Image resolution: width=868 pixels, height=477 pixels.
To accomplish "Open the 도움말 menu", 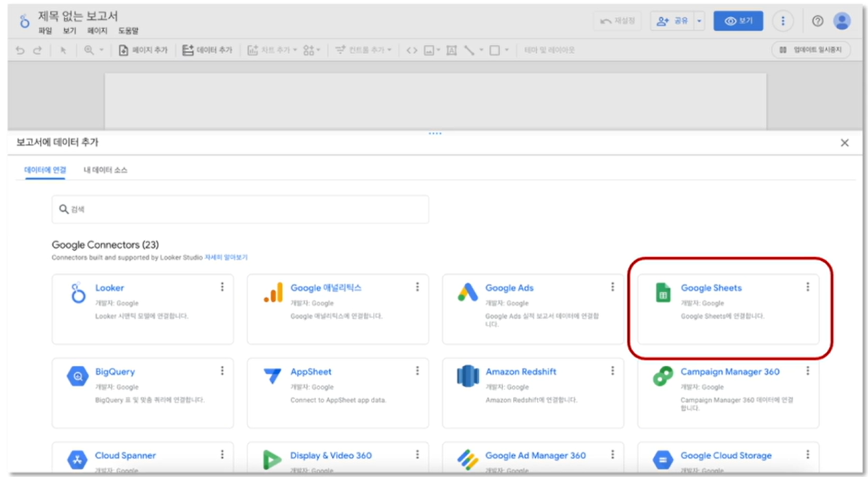I will (x=128, y=31).
